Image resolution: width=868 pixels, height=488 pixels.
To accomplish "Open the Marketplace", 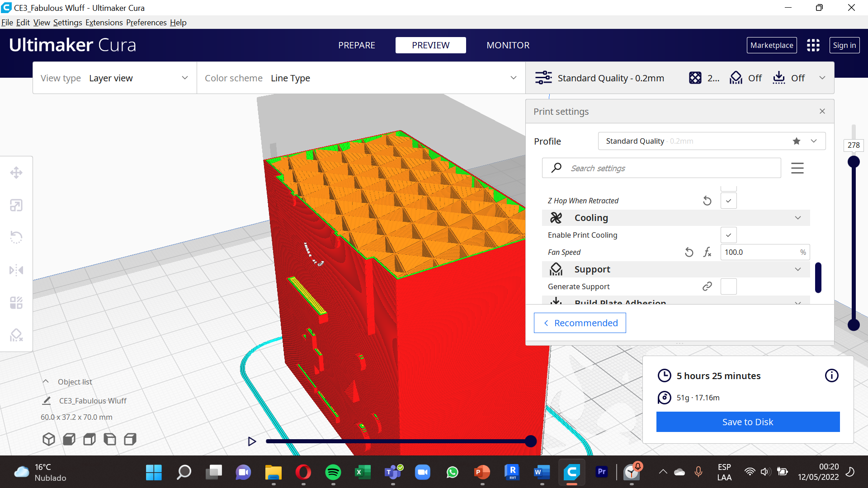I will click(772, 45).
